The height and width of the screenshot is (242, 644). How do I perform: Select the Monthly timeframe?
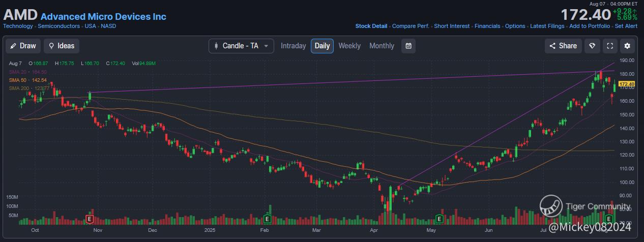[x=382, y=46]
